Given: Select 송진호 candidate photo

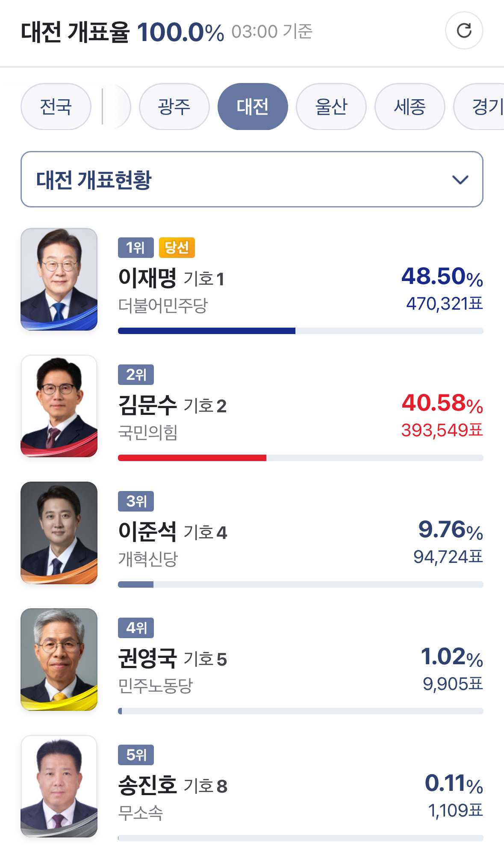Looking at the screenshot, I should pyautogui.click(x=59, y=786).
